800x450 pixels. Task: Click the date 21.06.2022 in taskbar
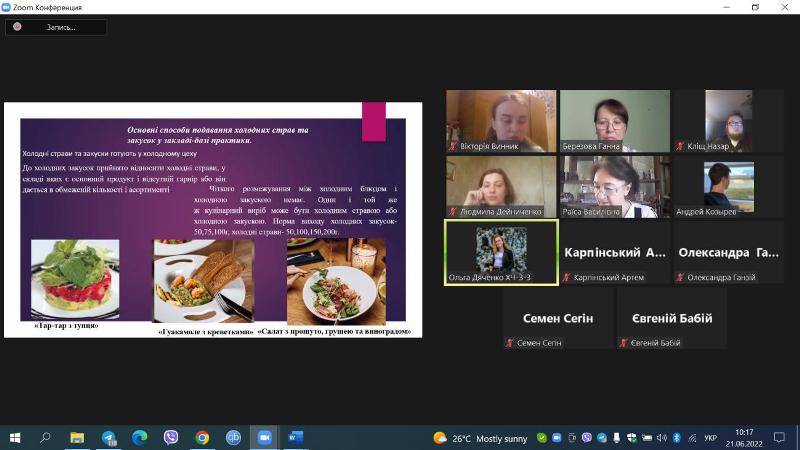[x=744, y=444]
